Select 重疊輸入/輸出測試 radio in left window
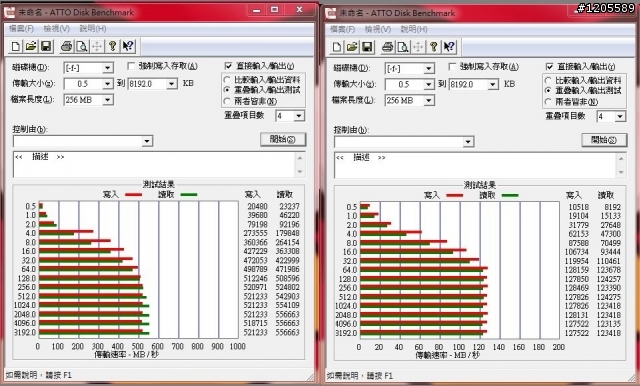The image size is (640, 386). 227,90
